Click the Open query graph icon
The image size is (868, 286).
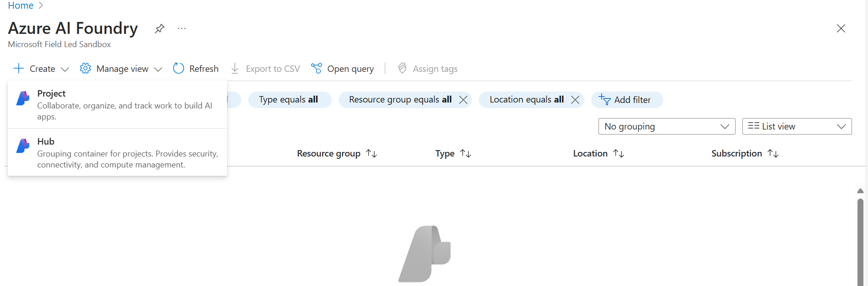(316, 69)
